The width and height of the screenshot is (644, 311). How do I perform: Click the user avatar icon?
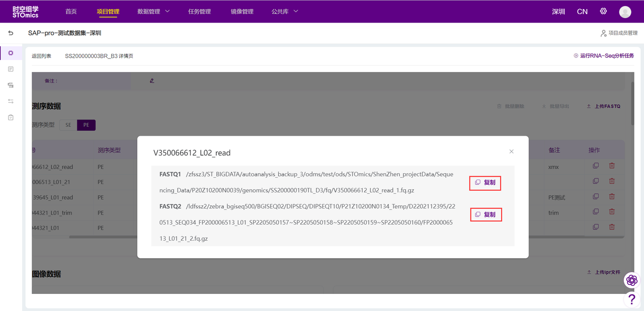(x=625, y=12)
